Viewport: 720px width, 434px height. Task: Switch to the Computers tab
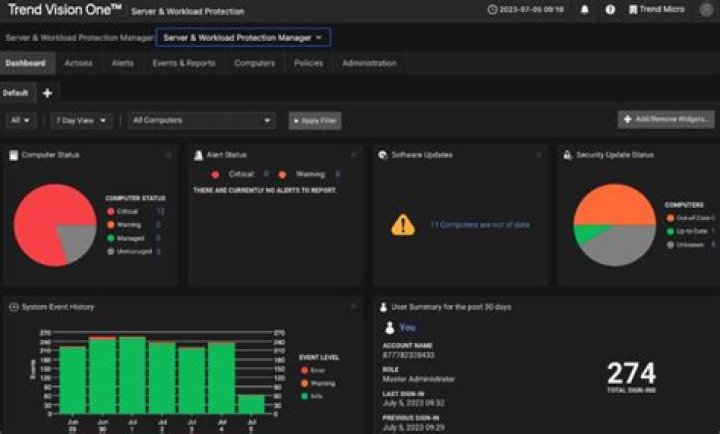(x=254, y=63)
